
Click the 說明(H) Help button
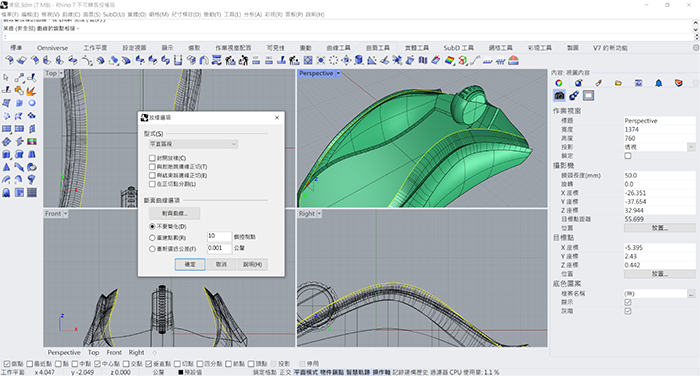coord(253,264)
